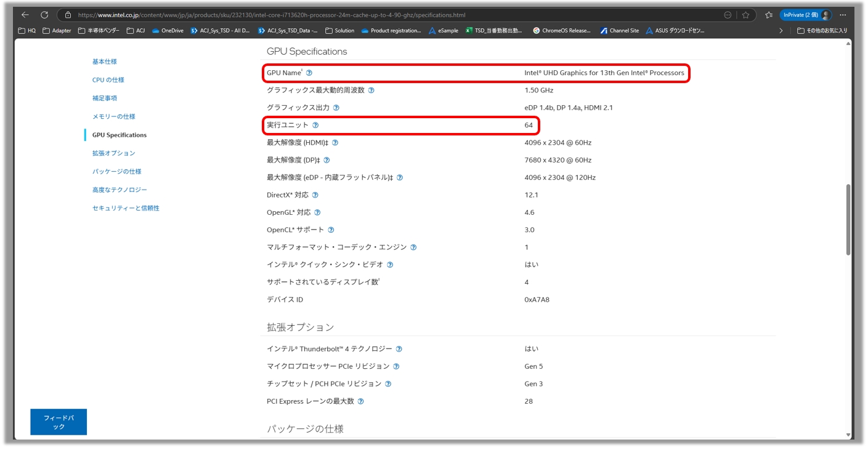Open ACJ_Sys_TSD_Data bookmark

[x=288, y=30]
